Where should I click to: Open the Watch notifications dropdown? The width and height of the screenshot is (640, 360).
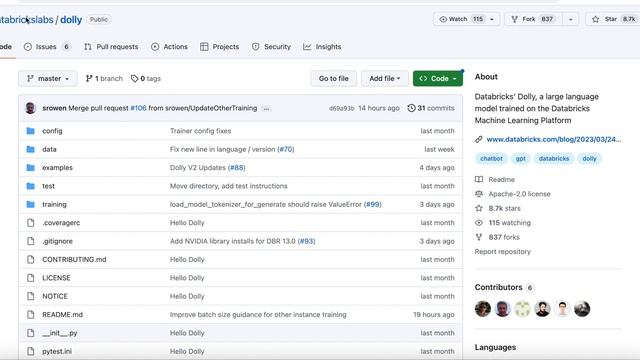(x=466, y=19)
